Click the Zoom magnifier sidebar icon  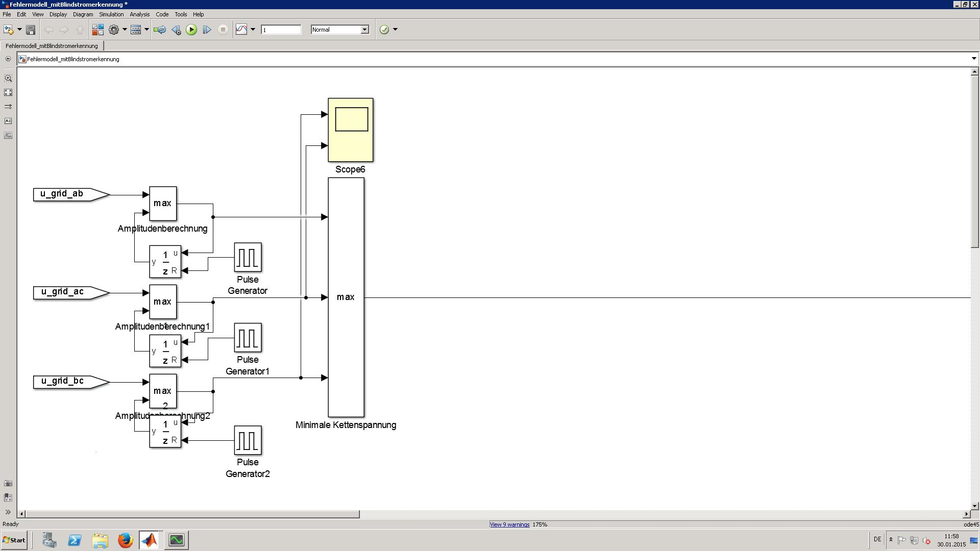tap(8, 78)
